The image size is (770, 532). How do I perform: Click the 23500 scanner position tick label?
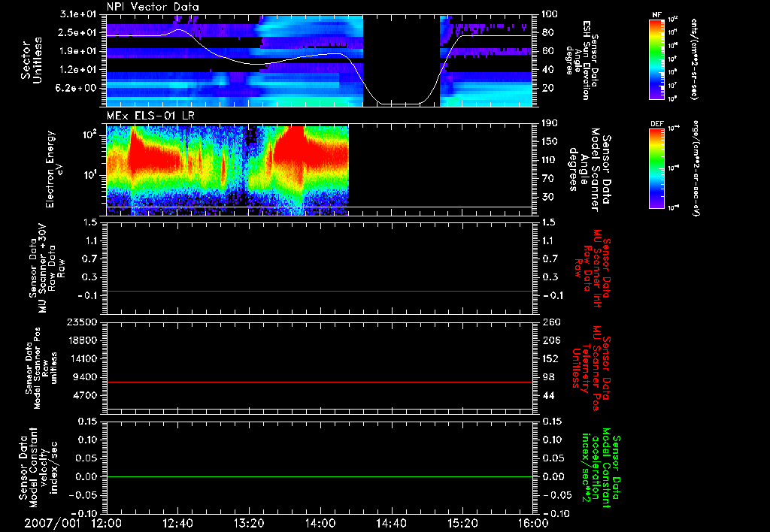pyautogui.click(x=83, y=322)
